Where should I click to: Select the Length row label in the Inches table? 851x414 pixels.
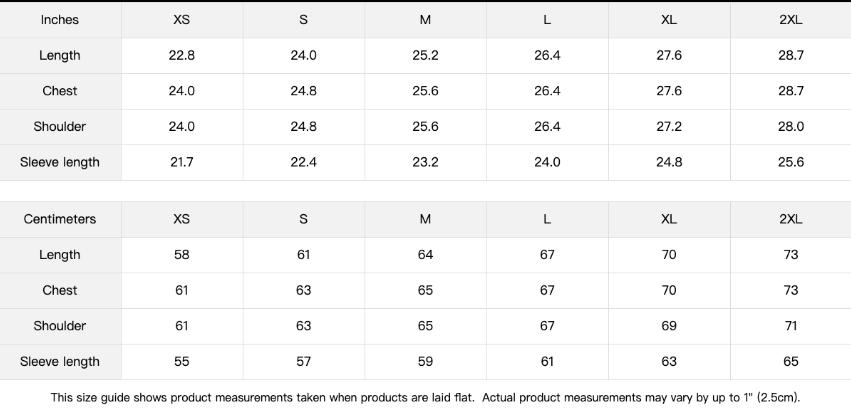[x=60, y=55]
